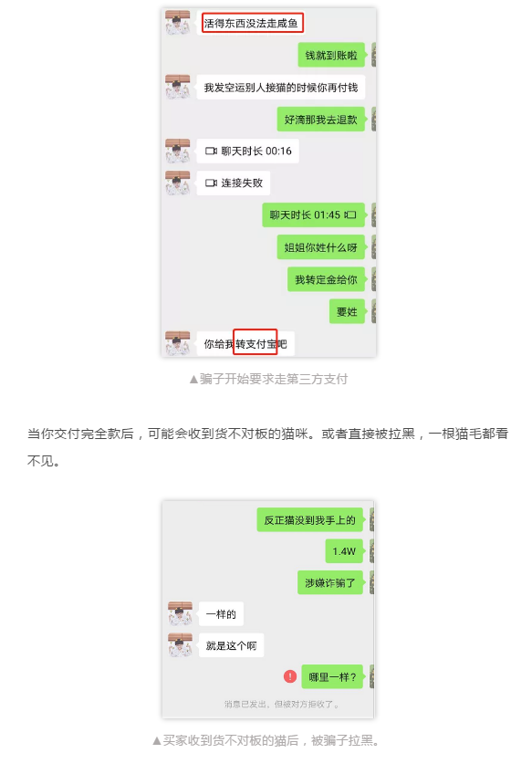532x774 pixels.
Task: Click the notice 消息已发出,但被对方拒收了
Action: point(282,704)
